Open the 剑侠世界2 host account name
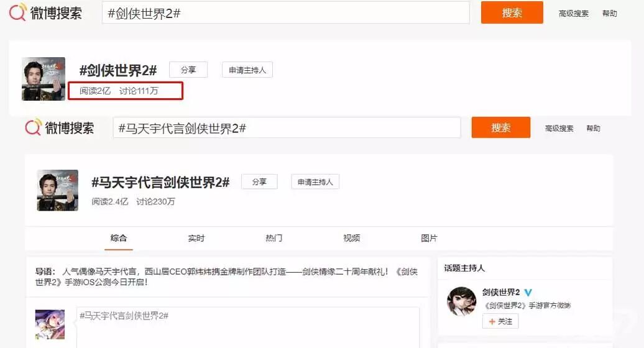 (500, 292)
